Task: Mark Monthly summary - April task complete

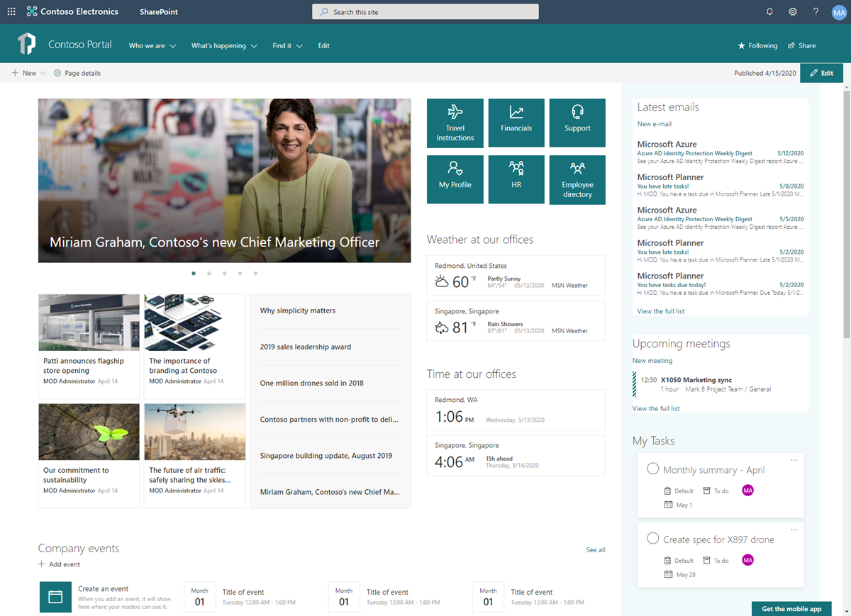Action: [x=653, y=469]
